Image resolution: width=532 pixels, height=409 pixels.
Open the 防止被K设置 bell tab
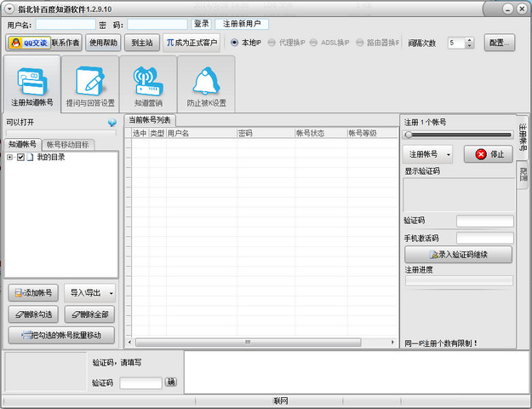(206, 84)
